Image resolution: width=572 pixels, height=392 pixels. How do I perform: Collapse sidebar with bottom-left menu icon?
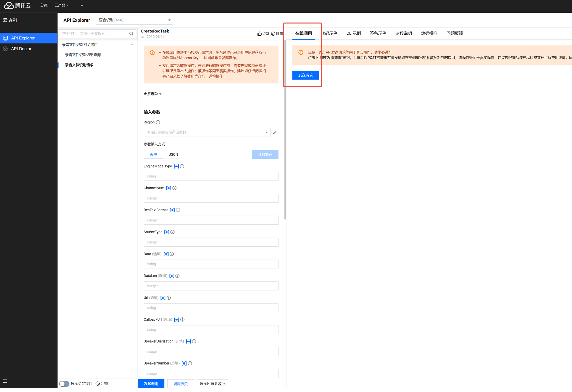5,381
